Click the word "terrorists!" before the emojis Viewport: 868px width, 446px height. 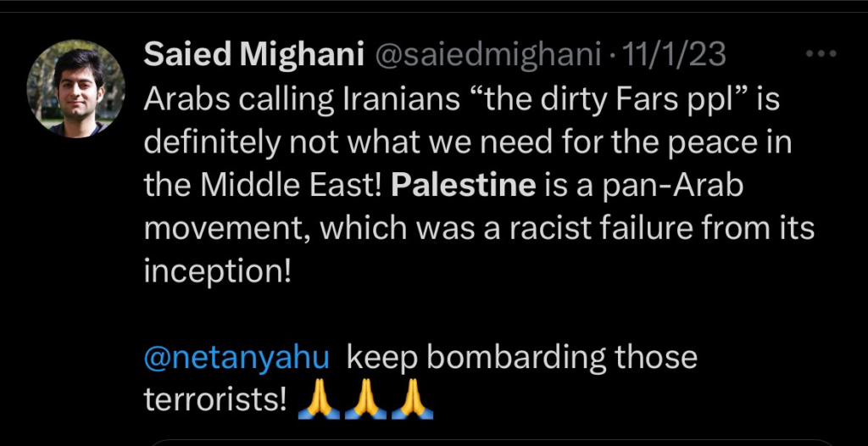pyautogui.click(x=215, y=400)
